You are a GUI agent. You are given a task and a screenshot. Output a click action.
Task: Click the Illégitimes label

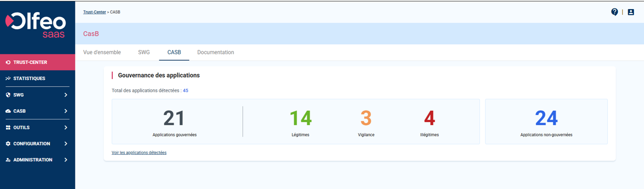coord(429,135)
